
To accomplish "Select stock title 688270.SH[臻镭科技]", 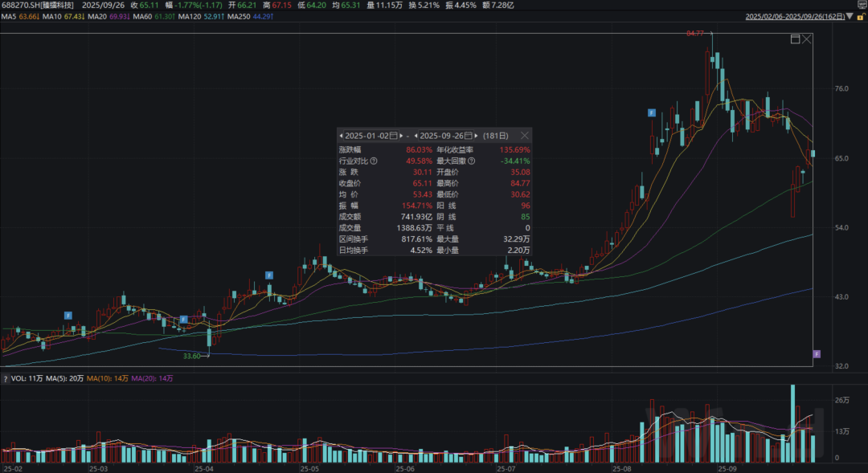I will pyautogui.click(x=38, y=5).
